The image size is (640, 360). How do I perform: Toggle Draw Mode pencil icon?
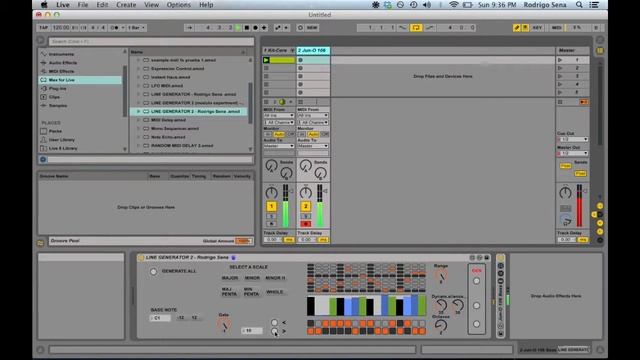click(517, 28)
